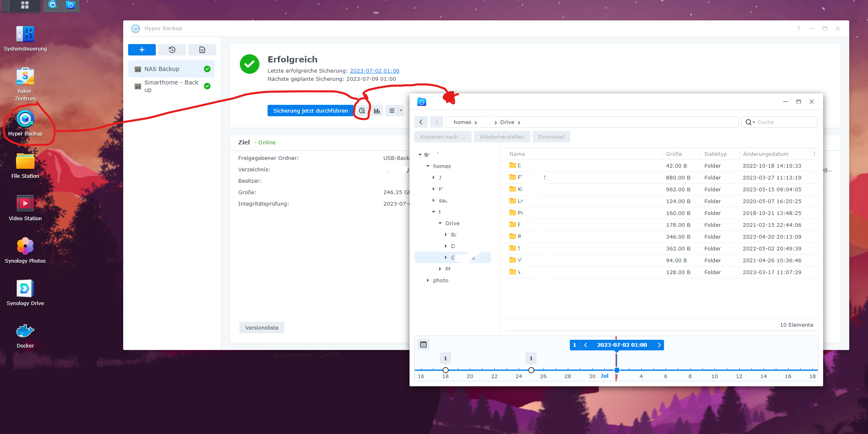Select folder modified 2021-04-26 10:36:46
Image resolution: width=868 pixels, height=434 pixels.
pos(662,260)
